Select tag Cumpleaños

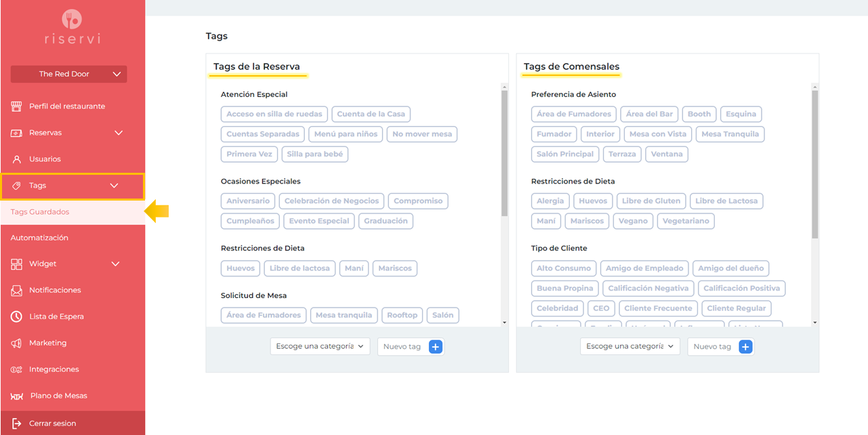[x=251, y=221]
